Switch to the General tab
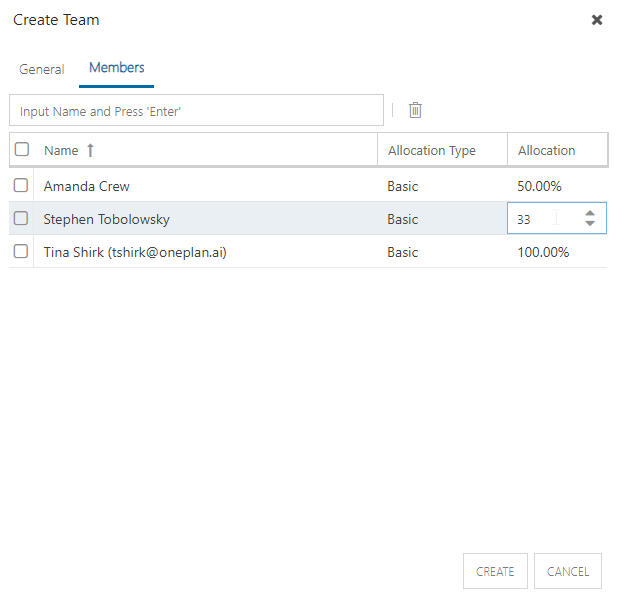The image size is (619, 605). [x=41, y=69]
